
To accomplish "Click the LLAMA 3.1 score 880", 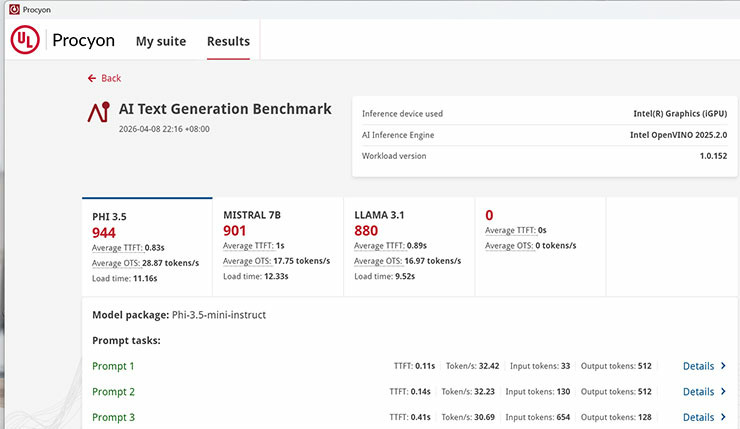I will [366, 231].
